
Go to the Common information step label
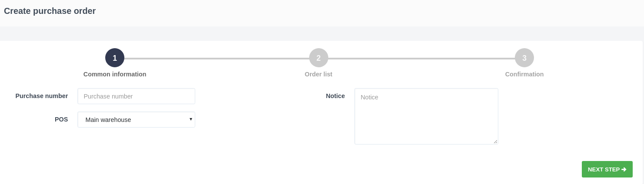(x=115, y=74)
